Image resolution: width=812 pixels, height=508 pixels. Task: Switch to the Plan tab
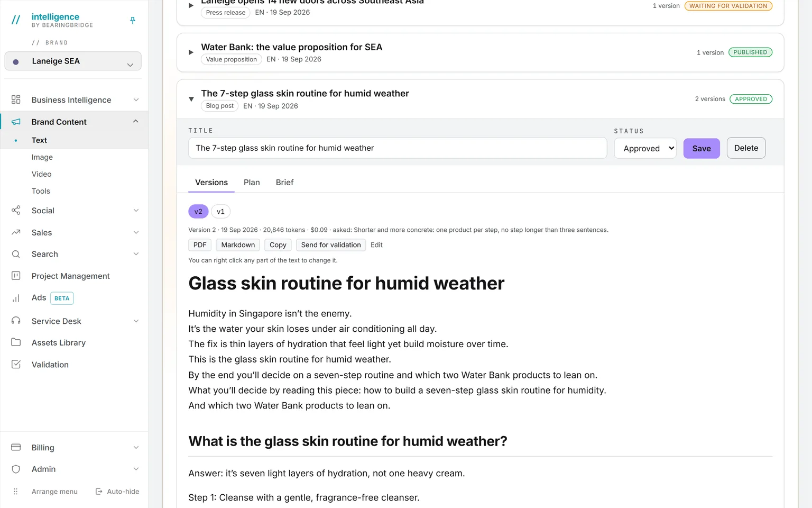(252, 183)
